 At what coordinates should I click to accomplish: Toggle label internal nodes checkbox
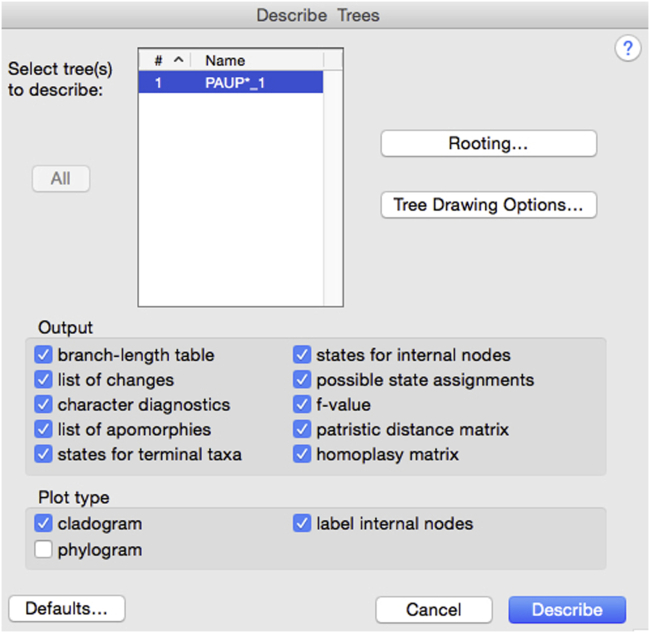302,524
